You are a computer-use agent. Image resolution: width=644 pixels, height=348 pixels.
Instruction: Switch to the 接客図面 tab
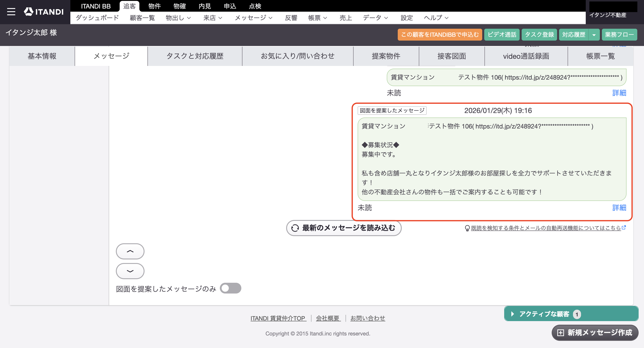coord(452,56)
